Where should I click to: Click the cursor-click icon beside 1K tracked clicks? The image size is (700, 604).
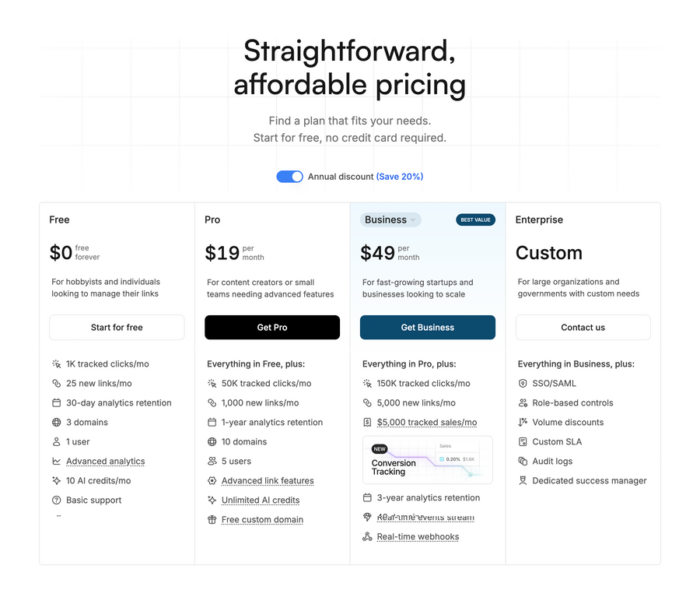tap(56, 363)
